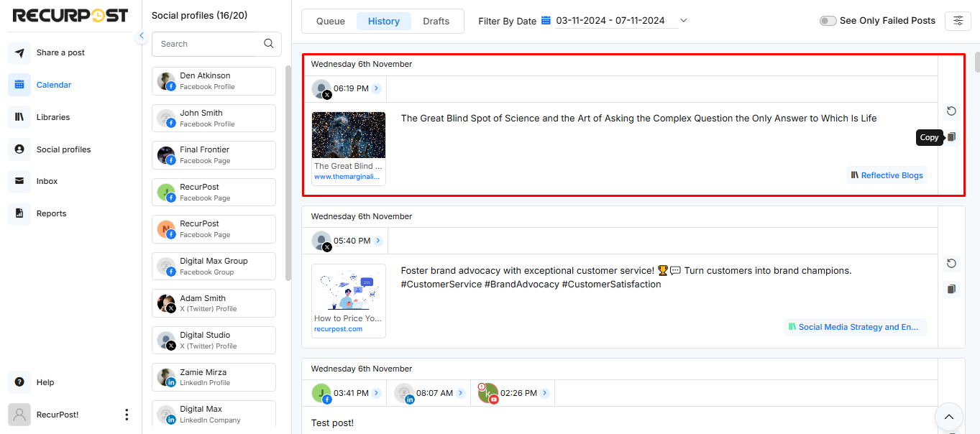Click the Help question mark icon
980x434 pixels.
click(19, 382)
